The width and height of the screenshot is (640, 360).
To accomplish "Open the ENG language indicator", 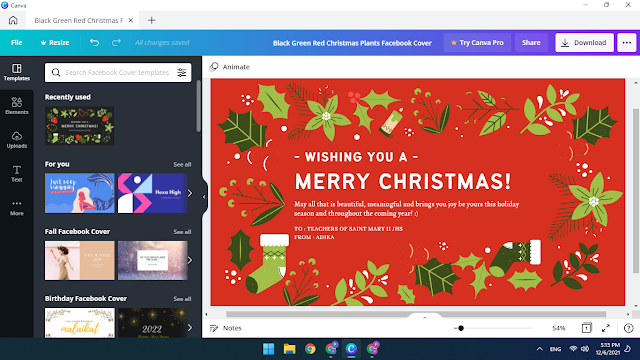I will (x=556, y=349).
